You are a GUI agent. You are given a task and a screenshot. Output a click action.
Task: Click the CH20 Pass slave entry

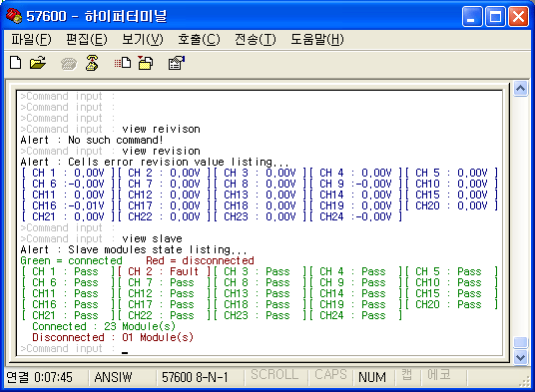(x=451, y=304)
